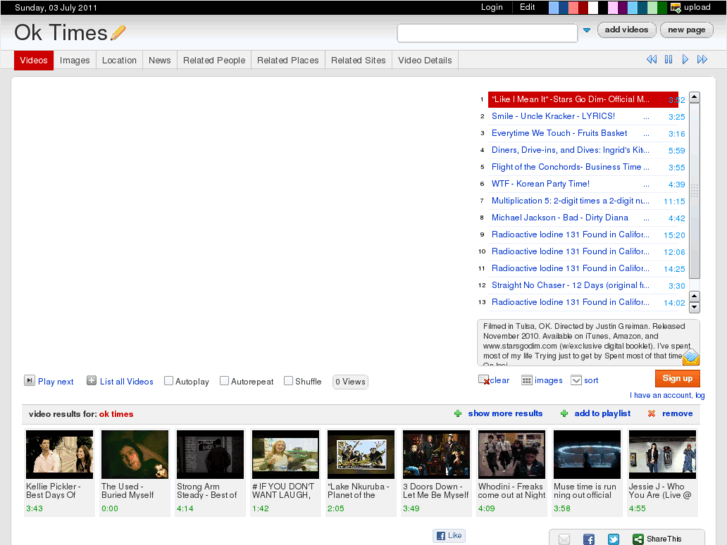Image resolution: width=727 pixels, height=545 pixels.
Task: Play Everytime We Touch - Fruits Basket entry
Action: [559, 133]
